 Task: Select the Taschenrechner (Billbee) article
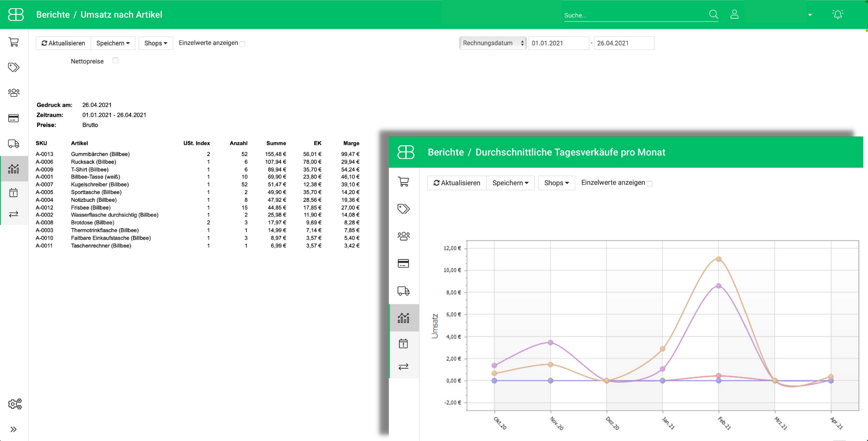tap(101, 246)
